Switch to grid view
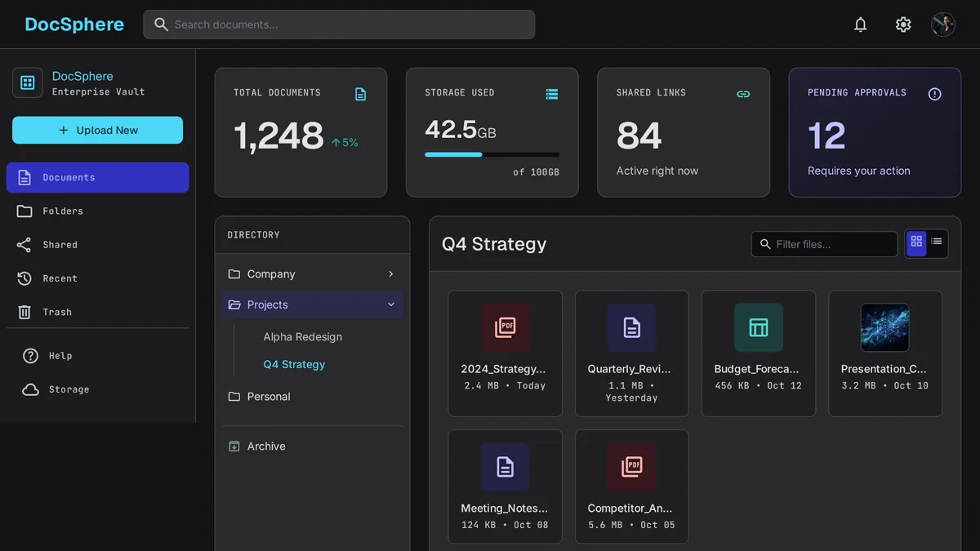This screenshot has width=980, height=551. (x=916, y=243)
